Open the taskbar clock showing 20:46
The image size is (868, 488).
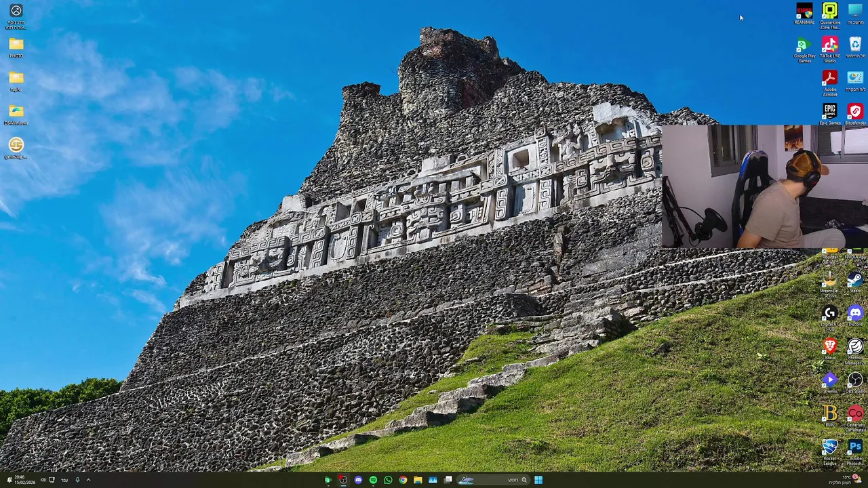[x=24, y=480]
